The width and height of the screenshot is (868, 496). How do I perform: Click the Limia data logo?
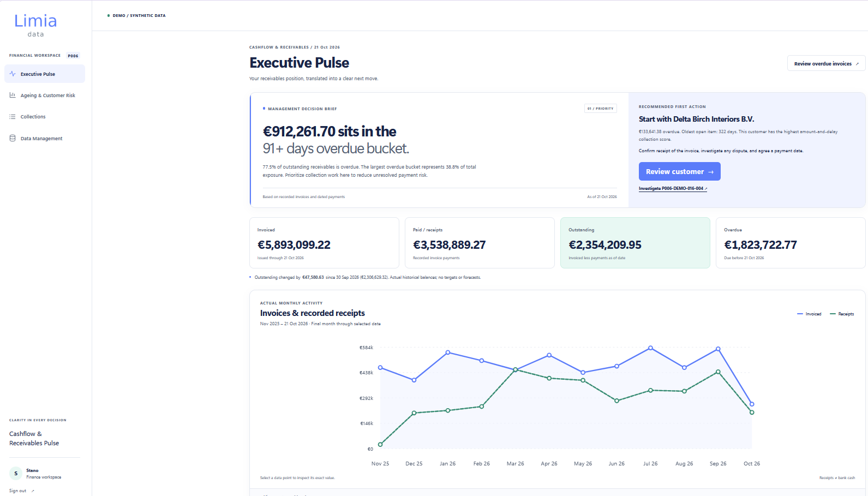pyautogui.click(x=35, y=25)
